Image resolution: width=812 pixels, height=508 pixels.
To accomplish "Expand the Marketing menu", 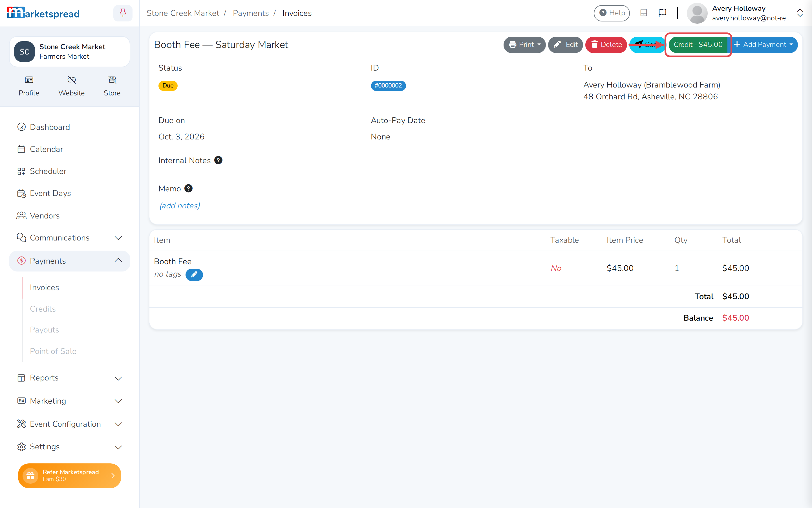I will [x=69, y=401].
